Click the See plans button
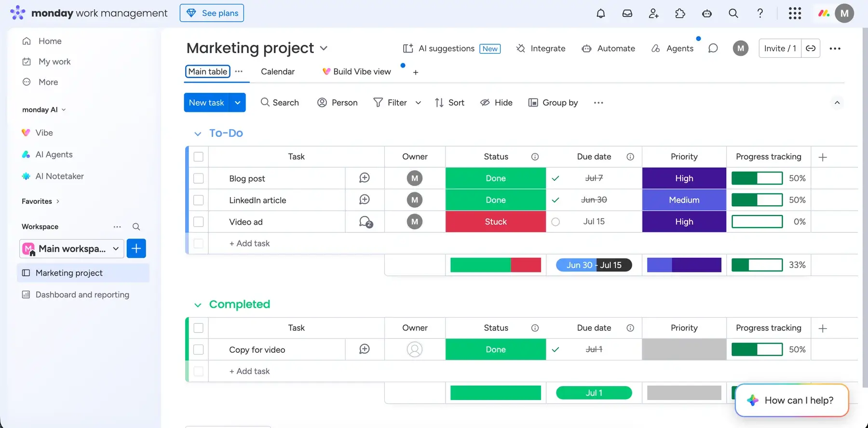868x428 pixels. (212, 13)
